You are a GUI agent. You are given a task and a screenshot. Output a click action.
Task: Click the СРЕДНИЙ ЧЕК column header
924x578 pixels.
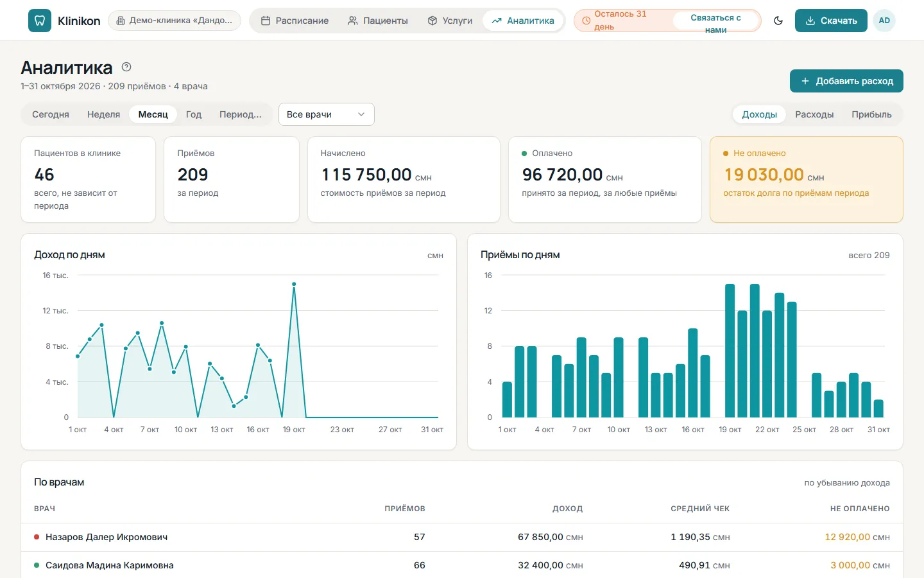coord(700,509)
